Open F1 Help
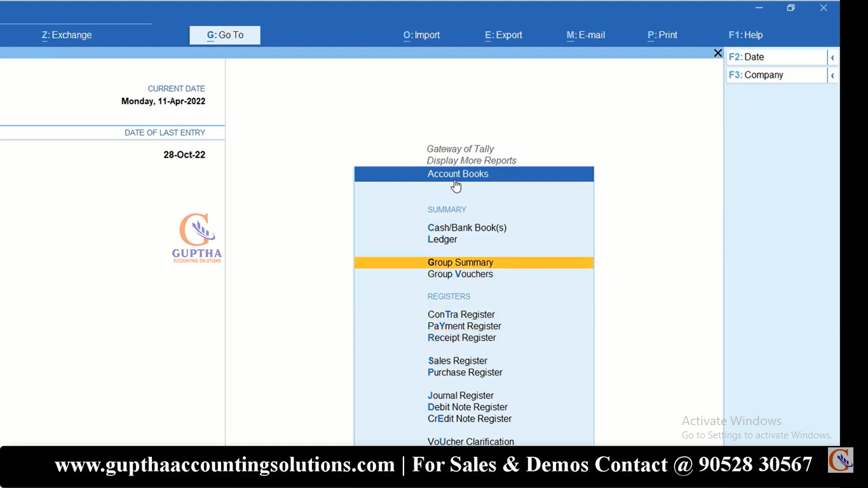 coord(745,35)
